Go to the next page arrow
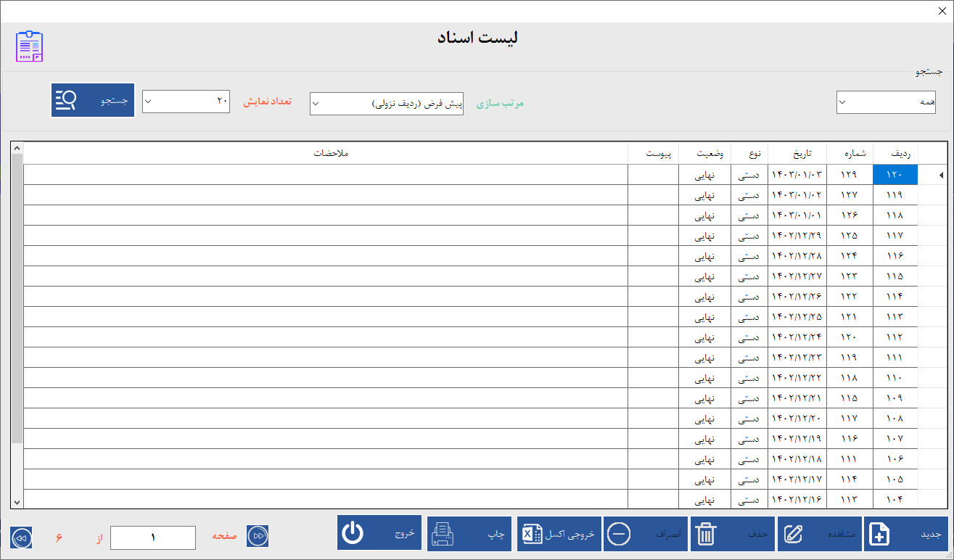954x560 pixels. (x=258, y=536)
